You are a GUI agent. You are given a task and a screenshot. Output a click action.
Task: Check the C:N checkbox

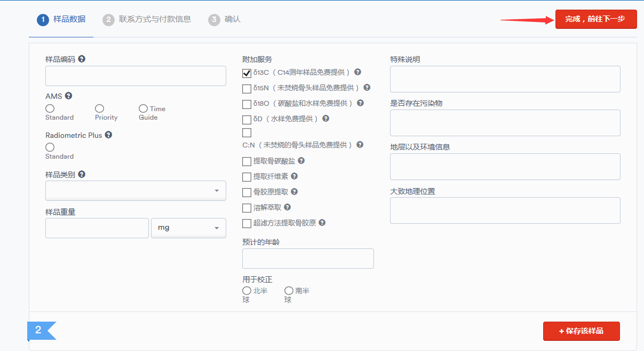[x=247, y=132]
